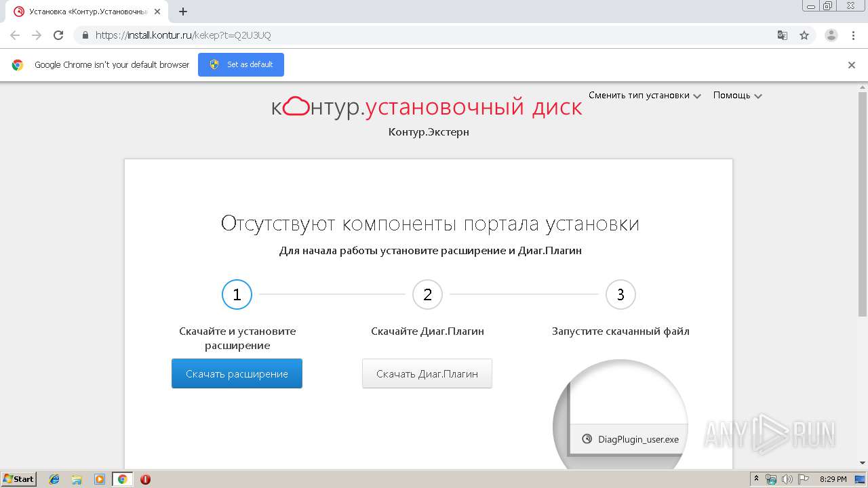
Task: Select the Установка «Контур.Установочный tab
Action: [x=86, y=12]
